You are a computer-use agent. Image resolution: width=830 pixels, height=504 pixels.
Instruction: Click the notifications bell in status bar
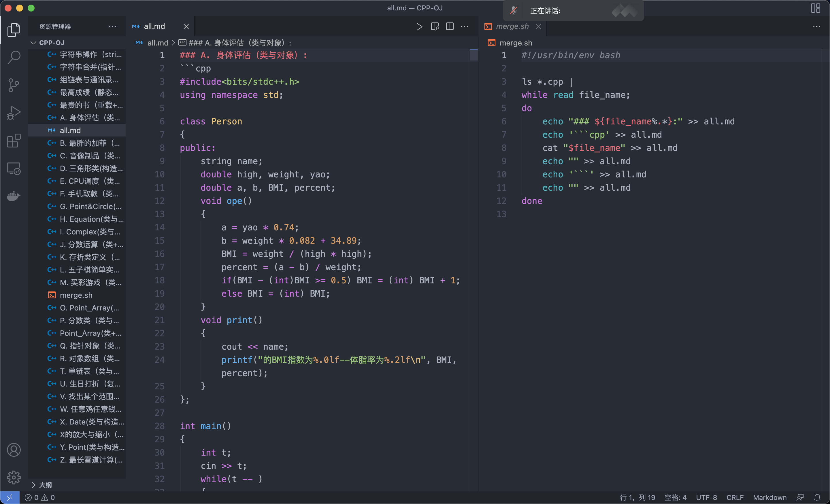[817, 497]
